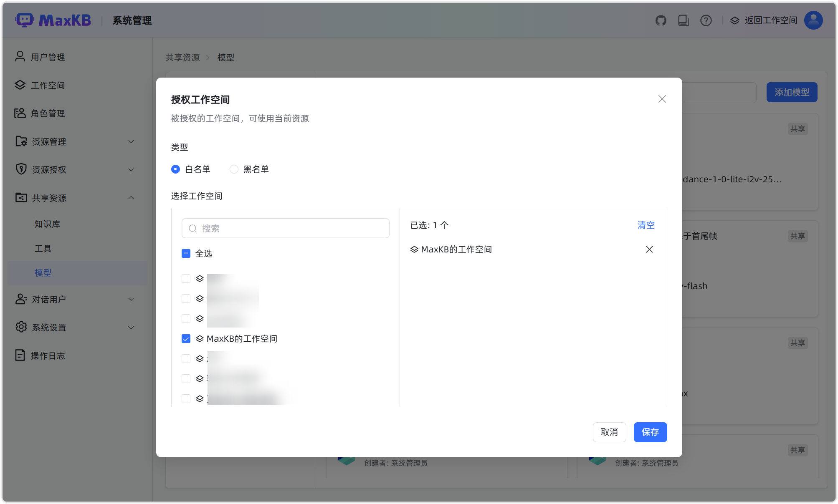
Task: Open the GitHub icon in the top bar
Action: tap(661, 20)
